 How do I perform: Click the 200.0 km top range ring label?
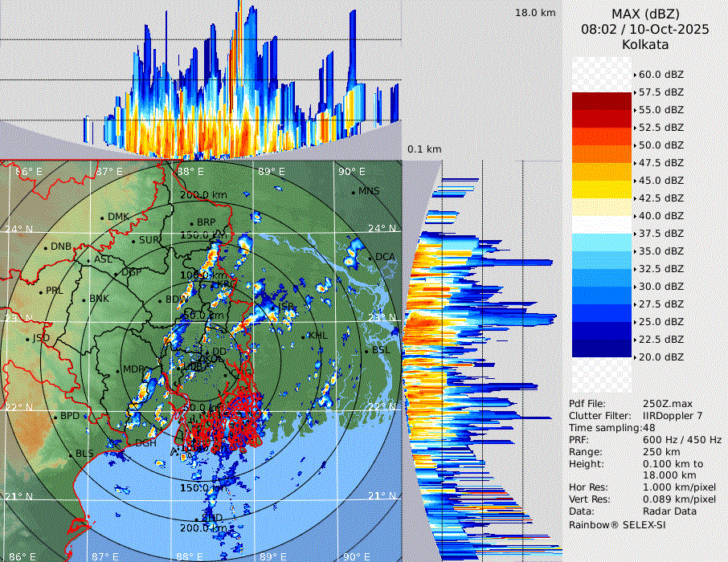[204, 195]
